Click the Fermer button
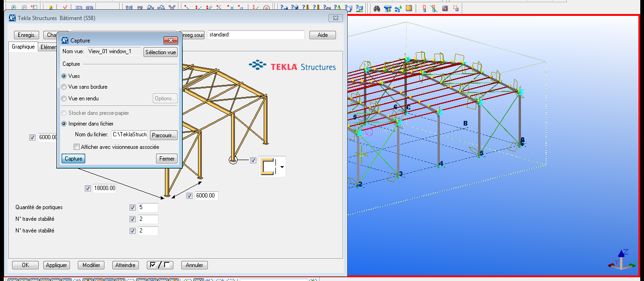 click(167, 159)
